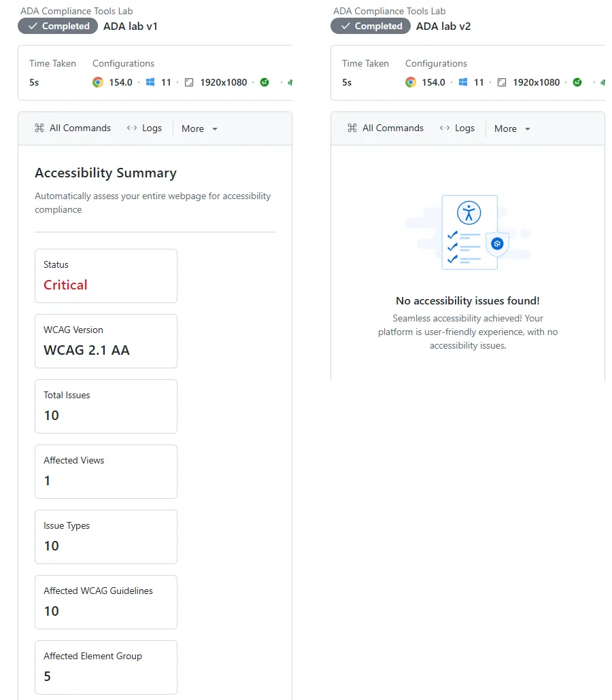Click accessibility checklist illustration in v2
The image size is (612, 700).
point(468,232)
